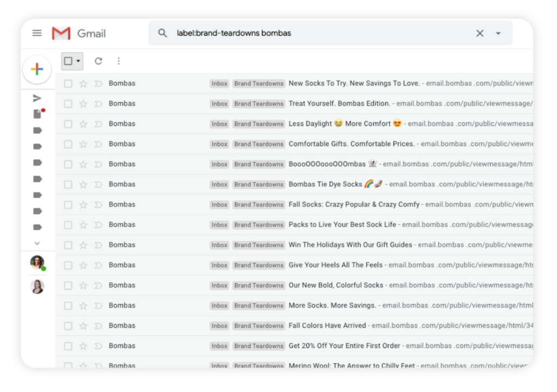Select the 'Packs to Live Your Best' email checkbox
Image resolution: width=557 pixels, height=392 pixels.
68,226
